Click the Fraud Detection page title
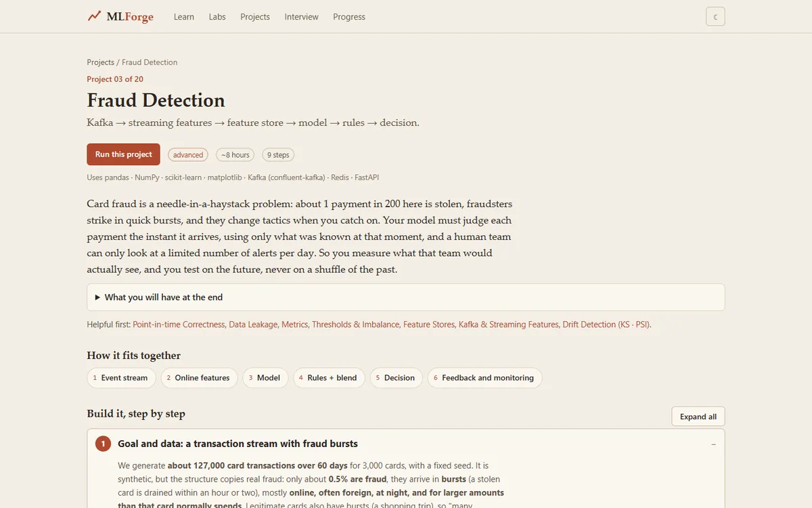812x508 pixels. (x=156, y=100)
